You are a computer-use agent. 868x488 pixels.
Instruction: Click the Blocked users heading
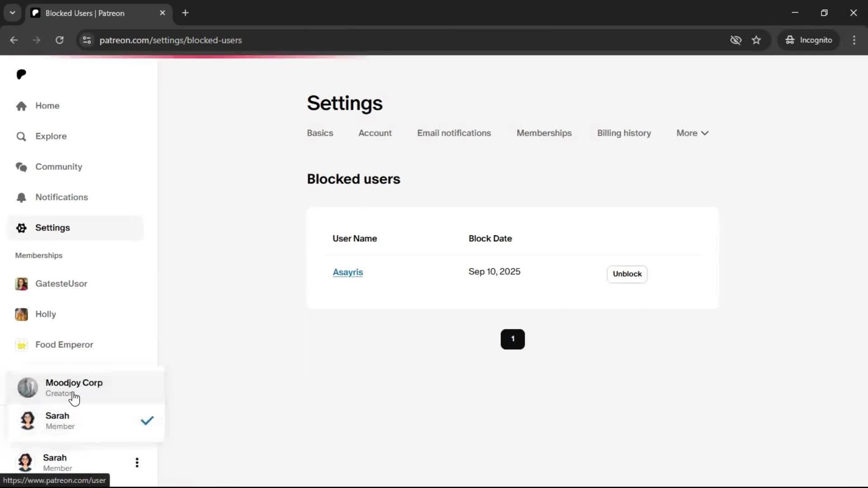354,179
